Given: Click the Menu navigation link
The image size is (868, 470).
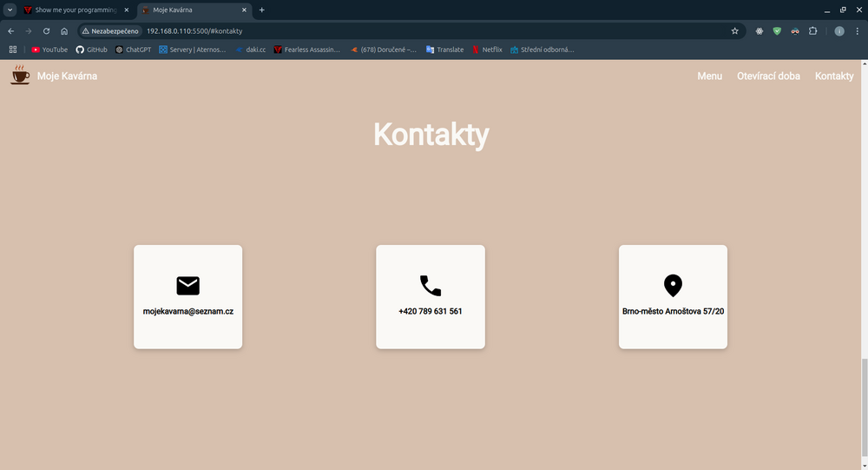Looking at the screenshot, I should coord(710,76).
